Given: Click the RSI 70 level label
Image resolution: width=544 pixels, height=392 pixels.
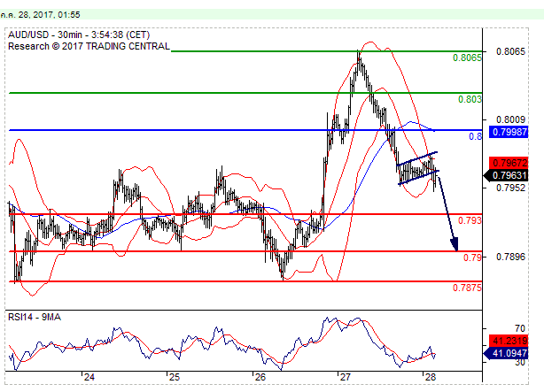Looking at the screenshot, I should [520, 328].
